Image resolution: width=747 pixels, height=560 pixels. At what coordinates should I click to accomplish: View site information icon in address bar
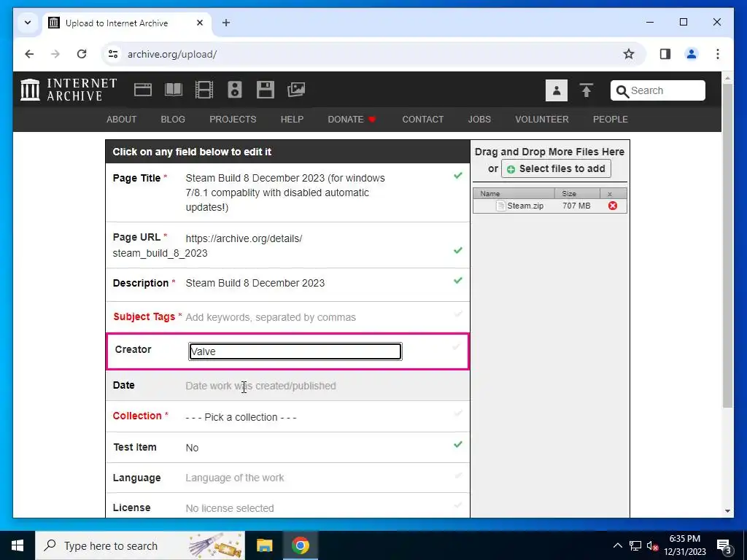pos(113,54)
